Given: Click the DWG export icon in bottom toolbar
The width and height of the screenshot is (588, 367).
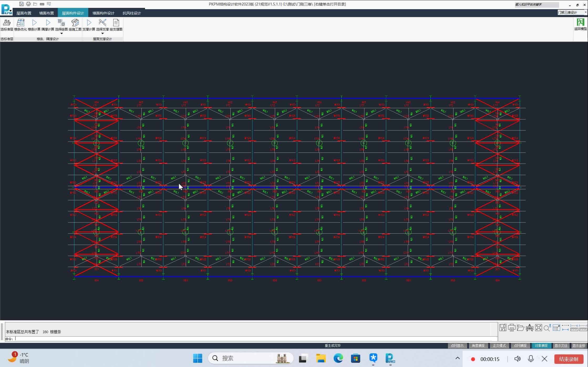Looking at the screenshot, I should (529, 328).
